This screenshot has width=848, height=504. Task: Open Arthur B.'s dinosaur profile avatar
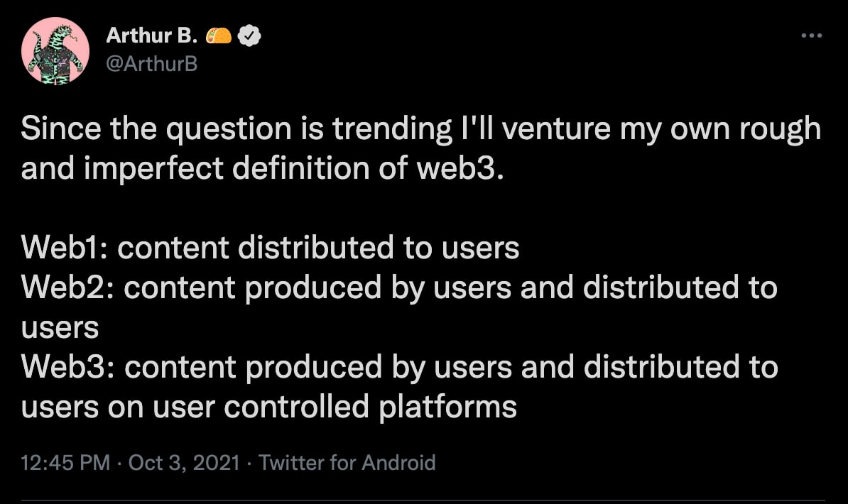tap(55, 51)
